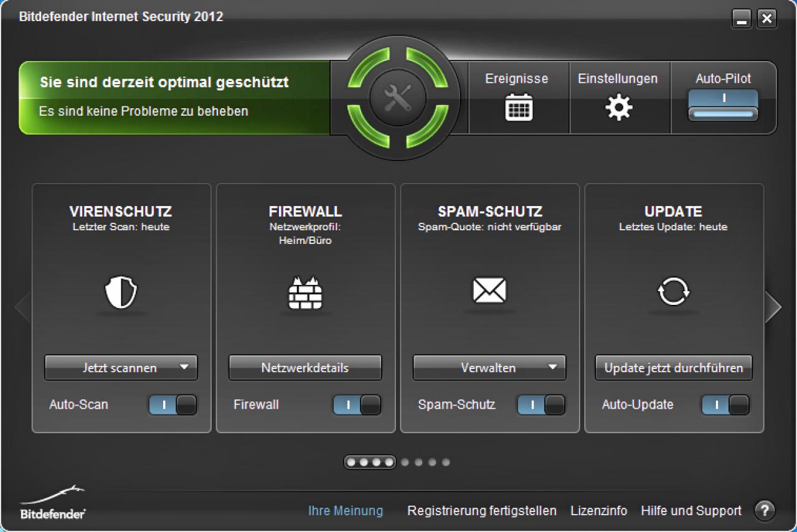Image resolution: width=797 pixels, height=532 pixels.
Task: Expand the Verwalten dropdown arrow
Action: pos(552,367)
